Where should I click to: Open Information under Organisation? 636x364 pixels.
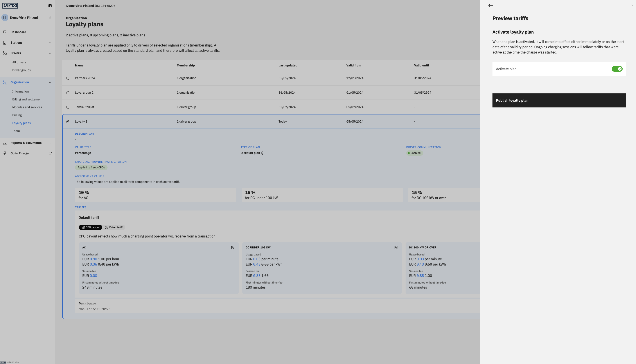(x=20, y=91)
